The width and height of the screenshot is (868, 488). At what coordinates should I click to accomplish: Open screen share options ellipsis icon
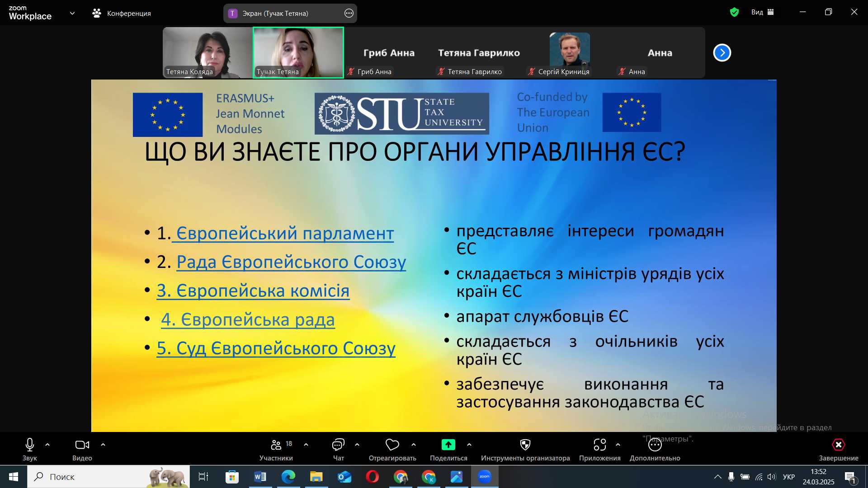click(x=349, y=13)
